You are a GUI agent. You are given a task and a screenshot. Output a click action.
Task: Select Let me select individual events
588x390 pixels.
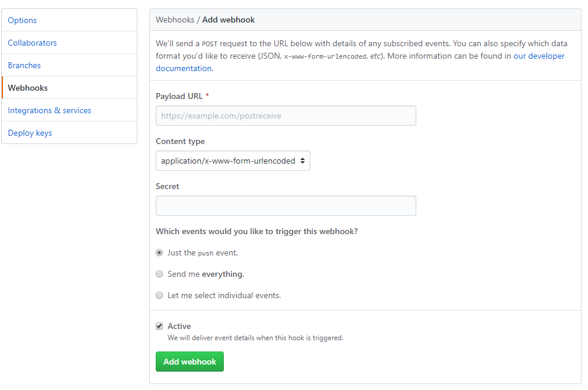tap(159, 295)
